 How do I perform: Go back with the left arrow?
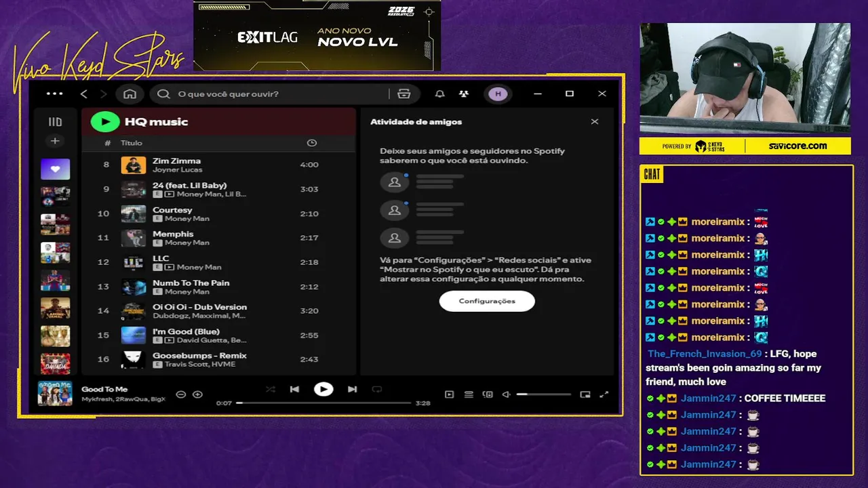point(84,94)
